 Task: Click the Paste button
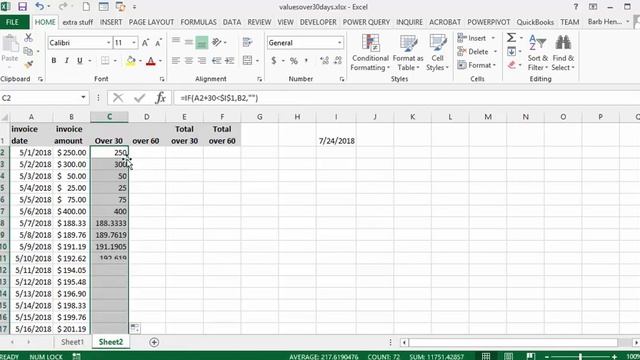tap(10, 49)
